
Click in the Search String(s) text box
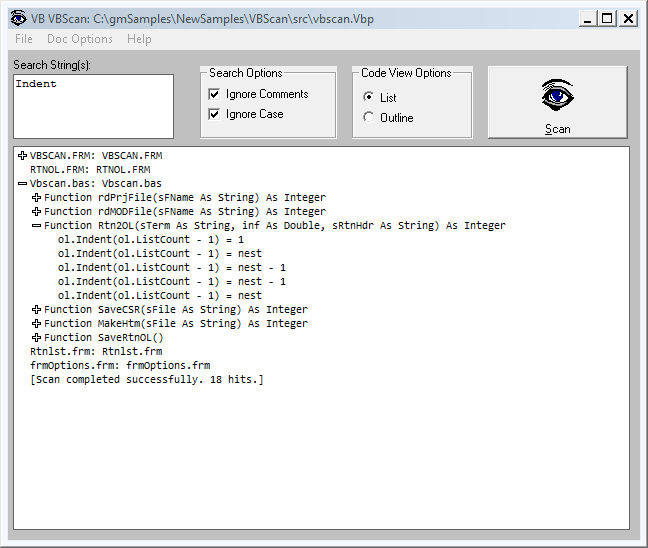[x=93, y=106]
